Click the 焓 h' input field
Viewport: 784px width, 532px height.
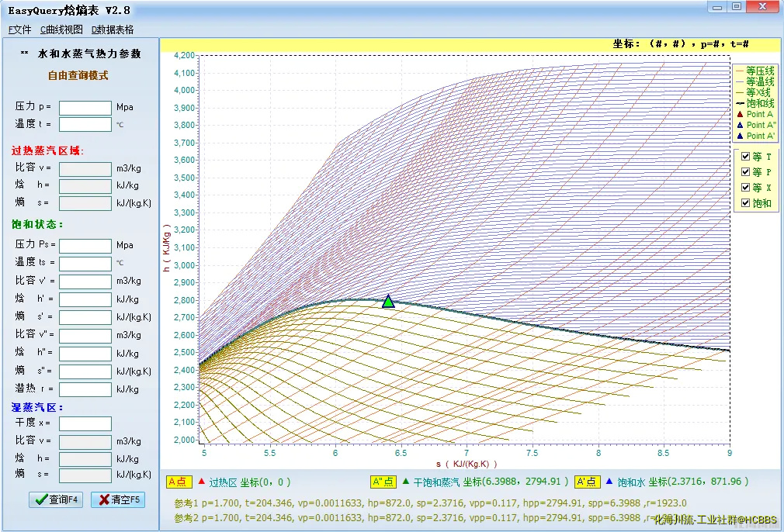(85, 299)
